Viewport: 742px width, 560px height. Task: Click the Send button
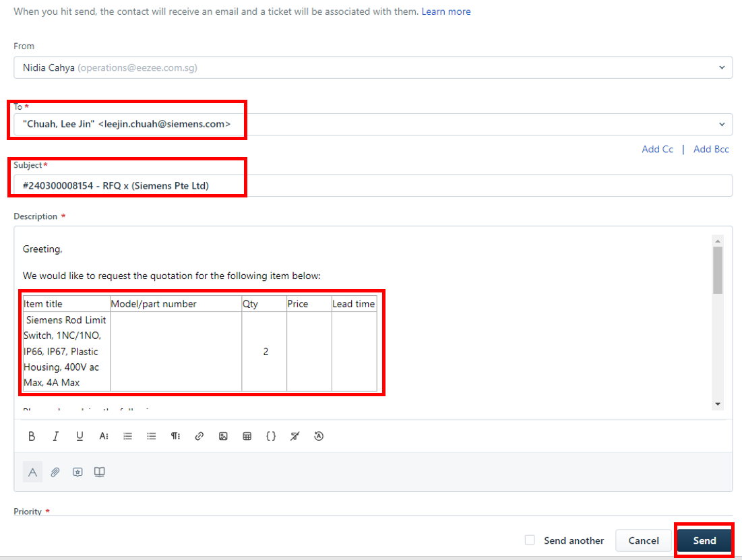coord(704,540)
